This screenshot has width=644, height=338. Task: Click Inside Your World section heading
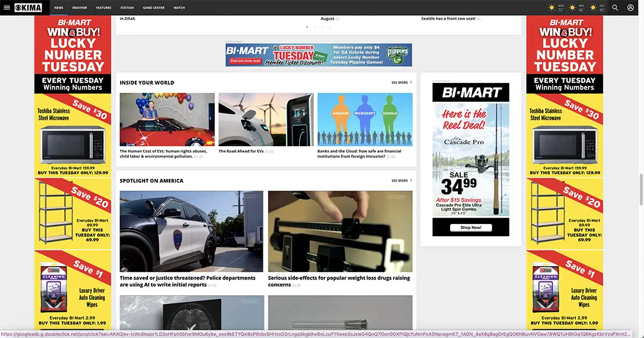[146, 82]
